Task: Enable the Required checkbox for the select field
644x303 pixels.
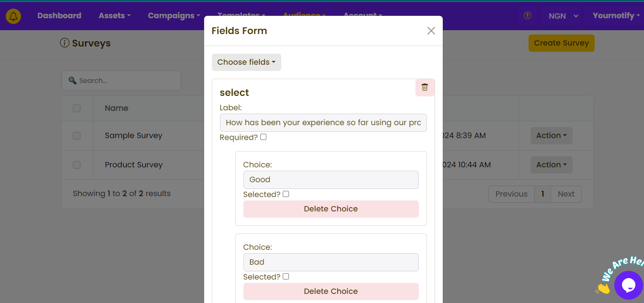Action: point(263,137)
